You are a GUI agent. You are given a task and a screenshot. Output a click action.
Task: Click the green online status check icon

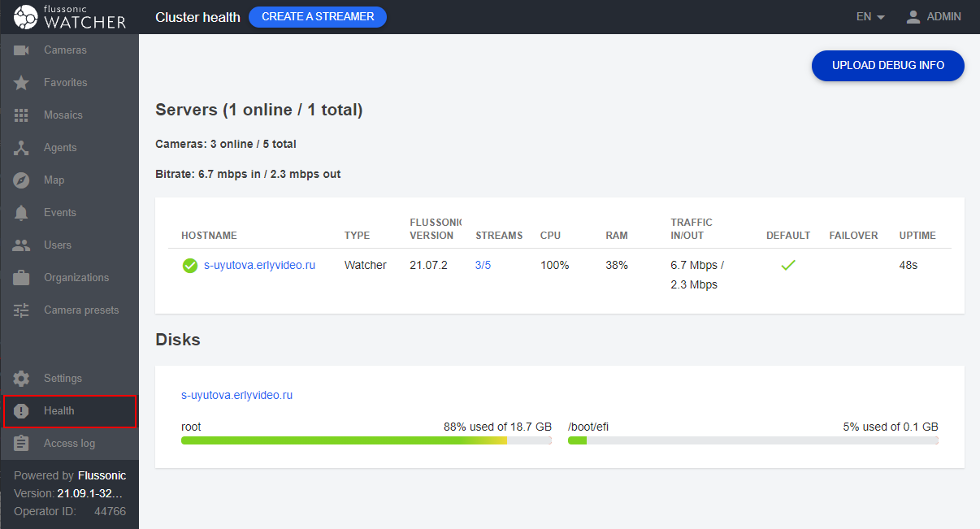(x=190, y=266)
